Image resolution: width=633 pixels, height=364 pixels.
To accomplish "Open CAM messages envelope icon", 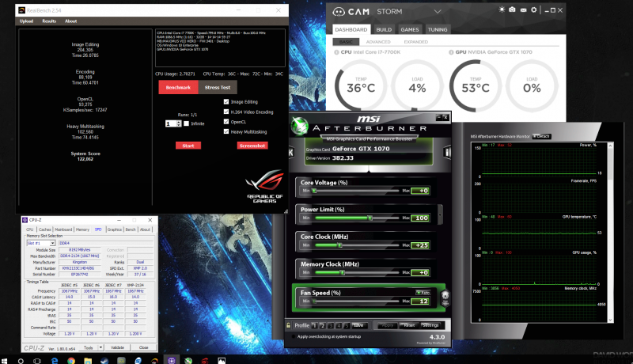I will pyautogui.click(x=523, y=10).
